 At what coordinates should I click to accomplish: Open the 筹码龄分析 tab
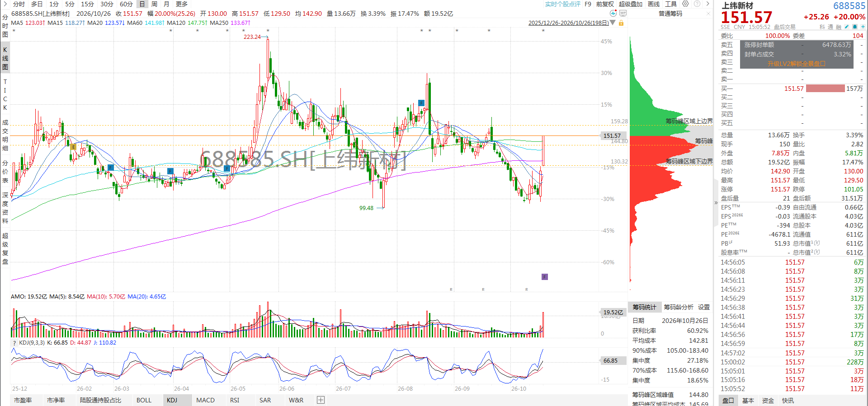click(x=679, y=307)
